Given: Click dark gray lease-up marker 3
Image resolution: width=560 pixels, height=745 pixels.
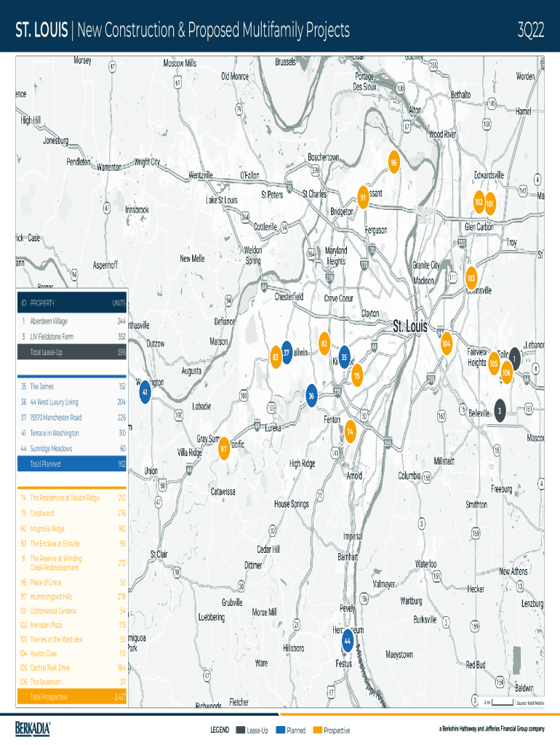Looking at the screenshot, I should coord(500,410).
